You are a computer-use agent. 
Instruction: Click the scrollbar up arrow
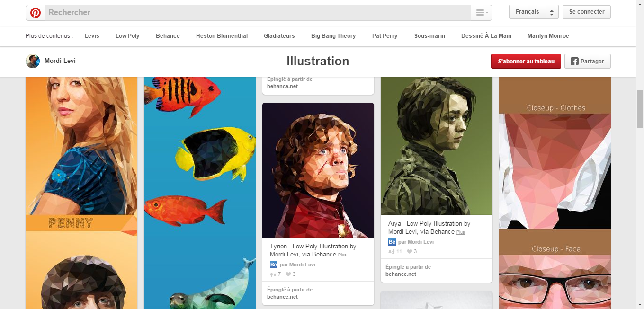coord(640,4)
